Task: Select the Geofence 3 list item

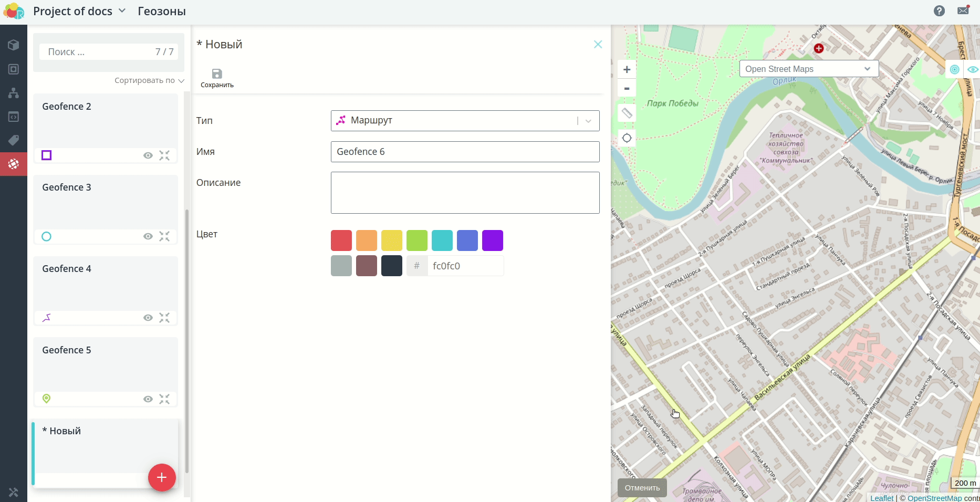Action: (106, 210)
